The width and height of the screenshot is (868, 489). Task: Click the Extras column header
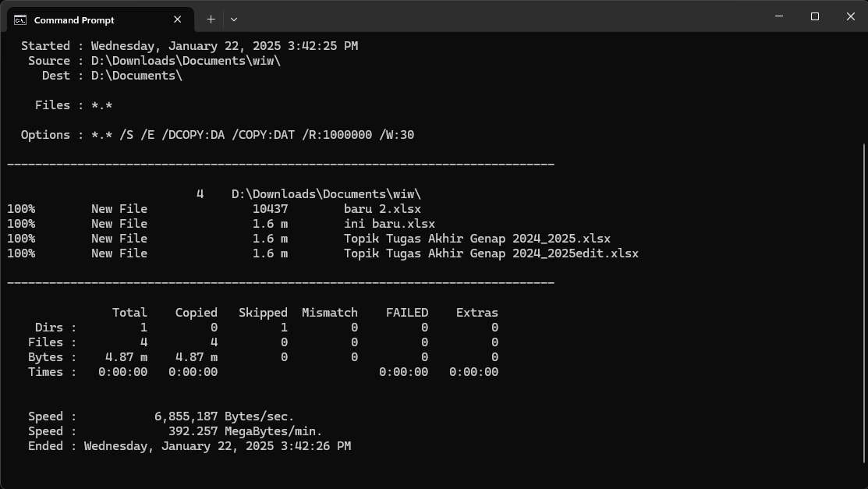pos(477,313)
